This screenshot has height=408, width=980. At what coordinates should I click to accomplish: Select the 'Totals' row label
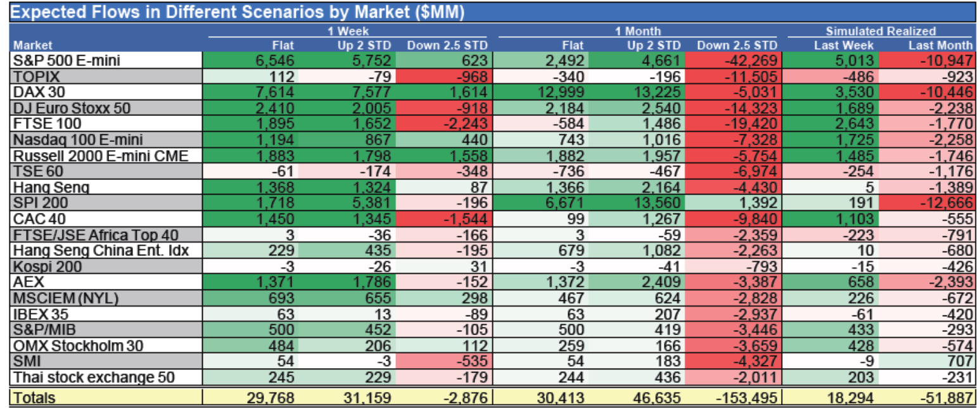[x=34, y=398]
